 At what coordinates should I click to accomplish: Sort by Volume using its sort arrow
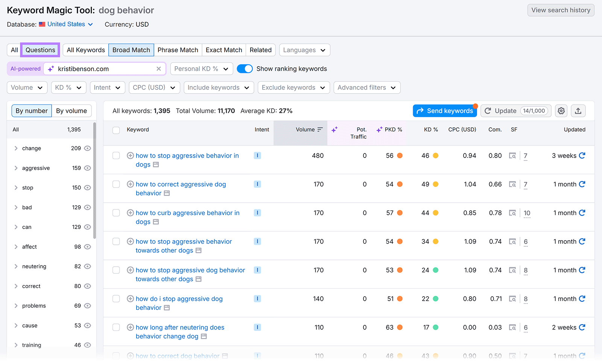319,129
